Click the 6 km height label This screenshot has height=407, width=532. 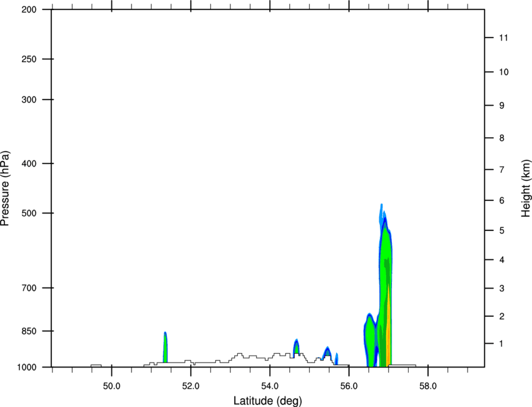[x=502, y=200]
